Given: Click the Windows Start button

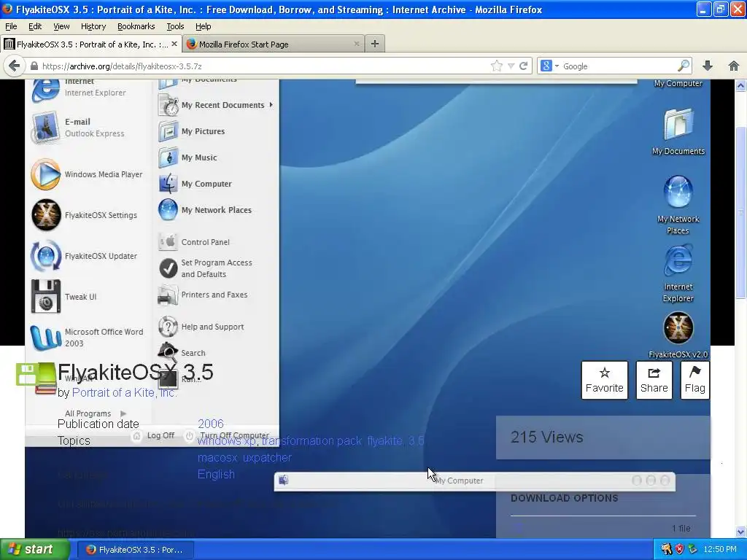Looking at the screenshot, I should tap(35, 549).
